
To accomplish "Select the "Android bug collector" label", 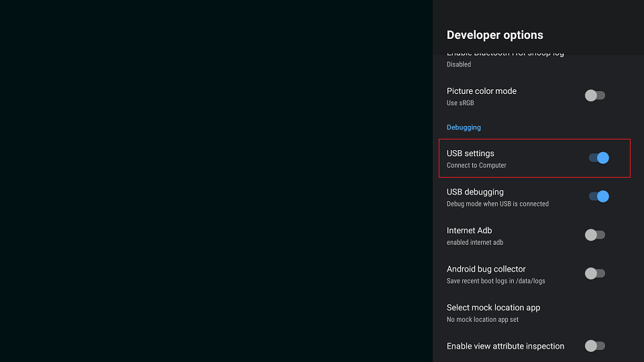I will [x=486, y=269].
